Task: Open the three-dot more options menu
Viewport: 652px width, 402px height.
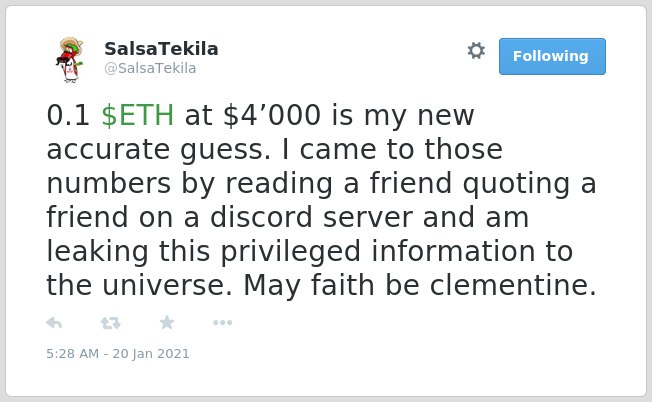Action: coord(222,323)
